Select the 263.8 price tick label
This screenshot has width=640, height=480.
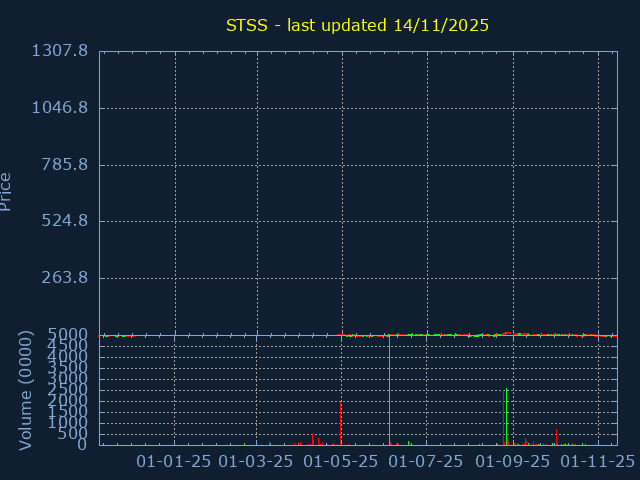pos(66,278)
